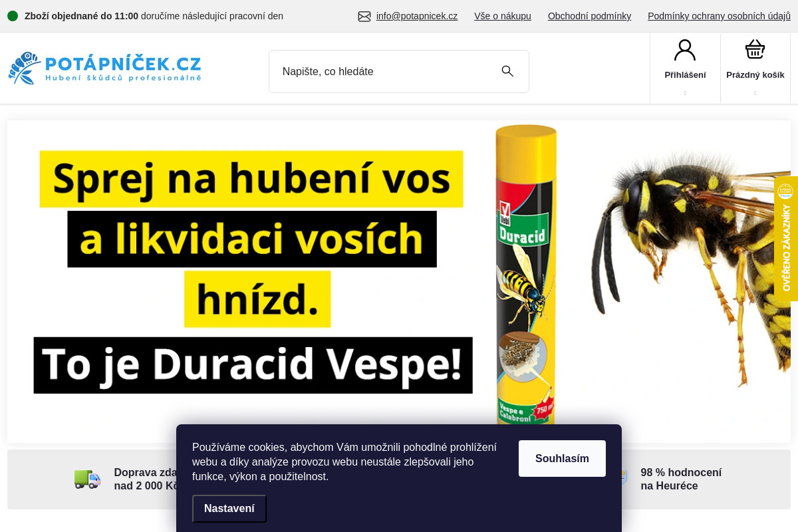Screen dimensions: 798x532
Task: Open the Obchodní podmínky link
Action: 589,16
